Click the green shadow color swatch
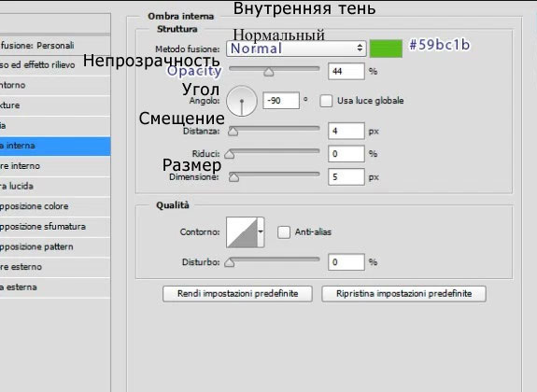Viewport: 537px width, 392px height. [386, 49]
